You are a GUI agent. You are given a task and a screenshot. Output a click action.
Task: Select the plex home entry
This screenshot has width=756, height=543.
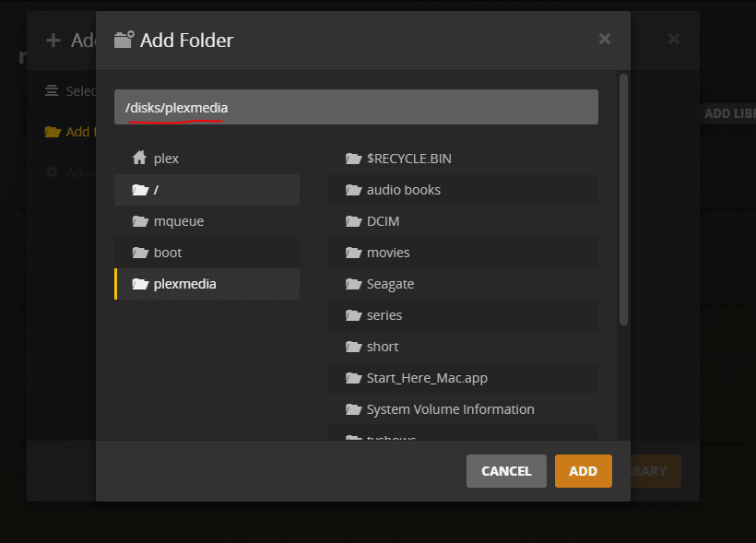point(207,159)
